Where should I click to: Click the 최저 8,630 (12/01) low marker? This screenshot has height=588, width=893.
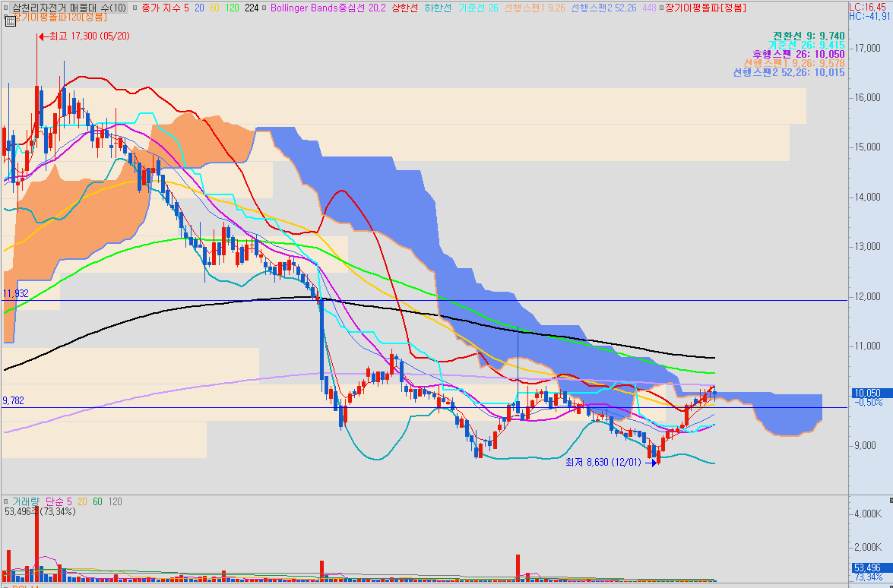pyautogui.click(x=612, y=462)
